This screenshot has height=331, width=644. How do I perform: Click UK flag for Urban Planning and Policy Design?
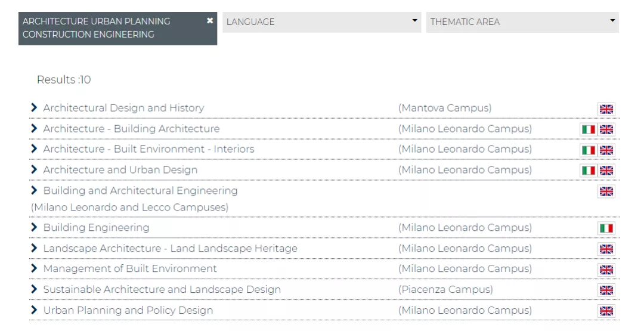[x=606, y=311]
